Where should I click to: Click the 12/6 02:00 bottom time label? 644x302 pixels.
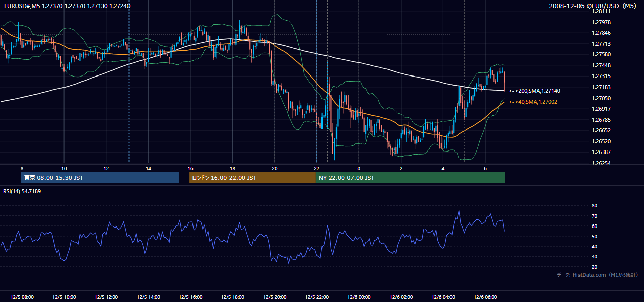401,297
